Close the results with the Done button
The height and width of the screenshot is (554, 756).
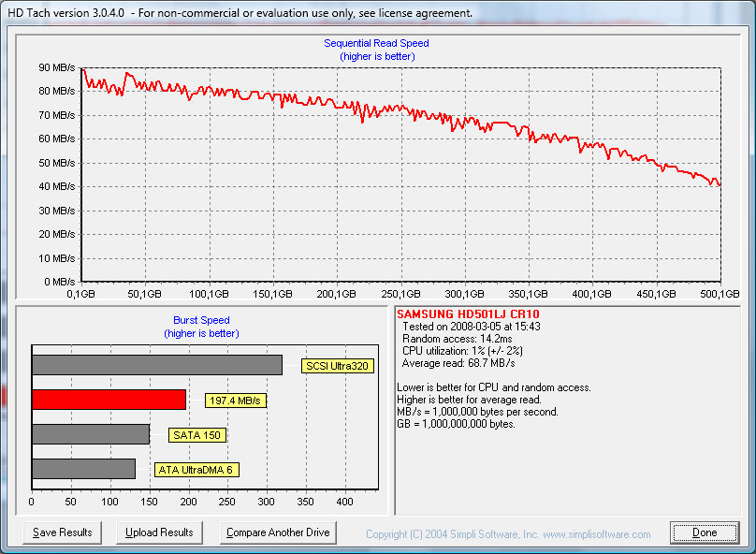pos(705,532)
